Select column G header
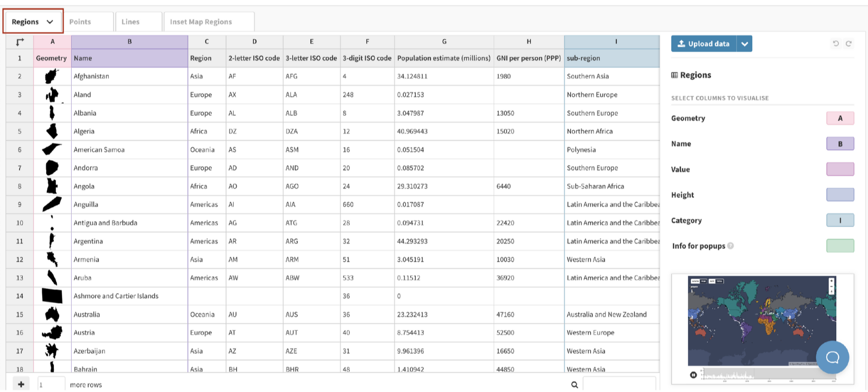The image size is (868, 392). click(x=444, y=42)
